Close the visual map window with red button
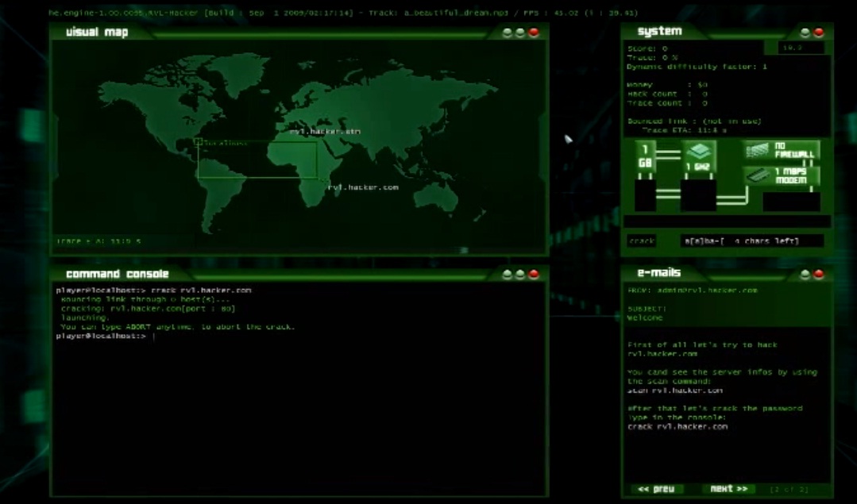Screen dimensions: 857x504 534,33
